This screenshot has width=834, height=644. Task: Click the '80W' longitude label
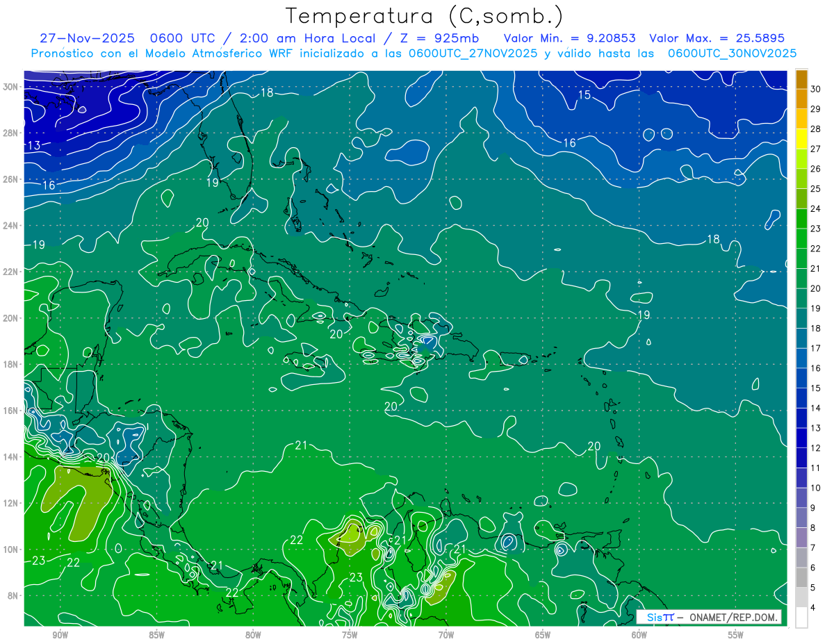click(253, 636)
